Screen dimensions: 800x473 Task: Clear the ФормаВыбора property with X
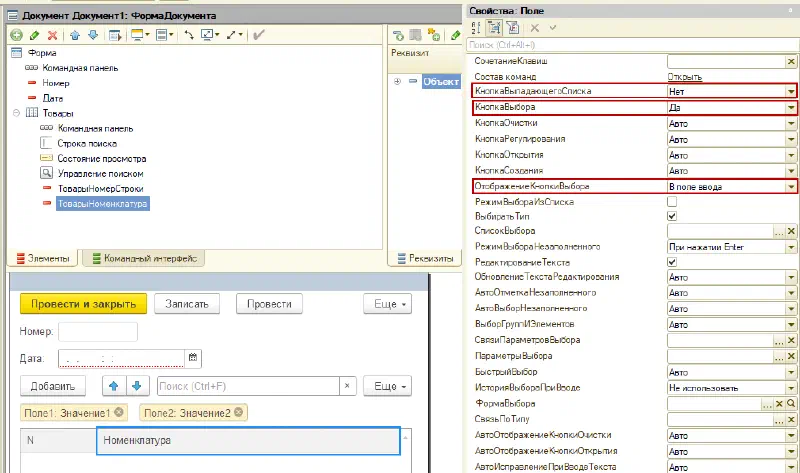click(x=779, y=404)
